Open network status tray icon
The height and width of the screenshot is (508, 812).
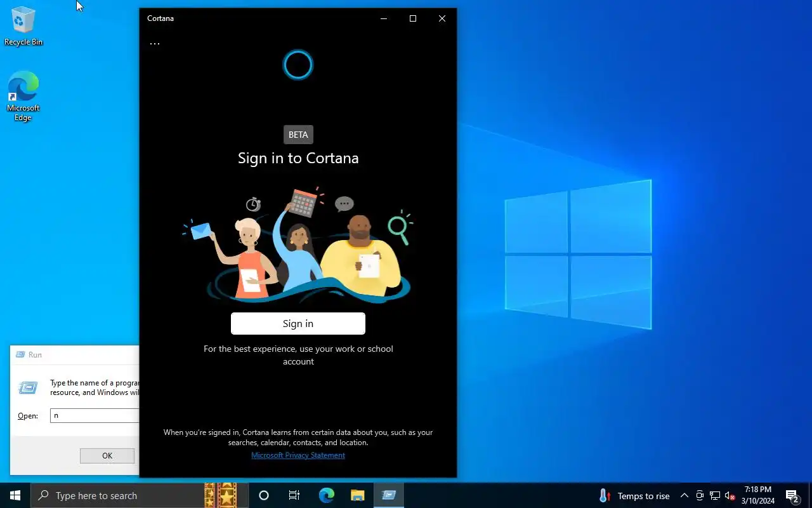[x=715, y=496]
